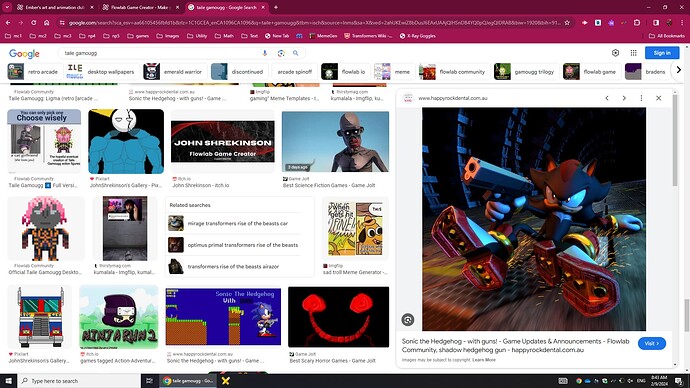Open Google Lens search by image
This screenshot has height=388, width=690.
pos(281,53)
